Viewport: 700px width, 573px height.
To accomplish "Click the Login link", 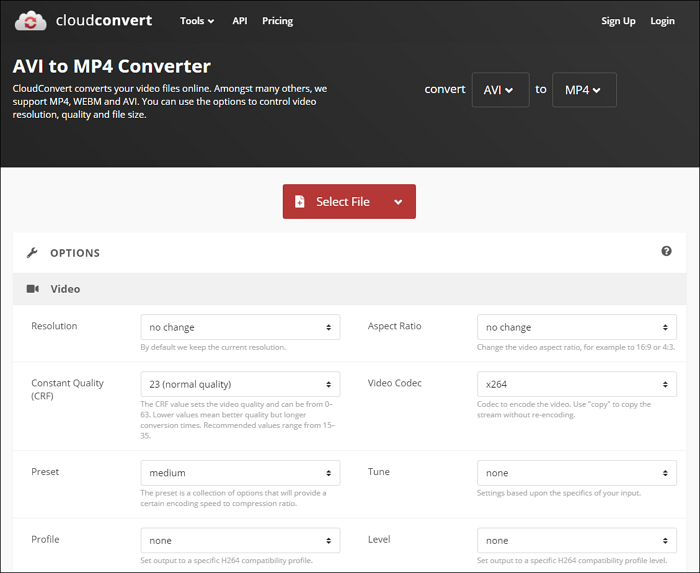I will [662, 21].
